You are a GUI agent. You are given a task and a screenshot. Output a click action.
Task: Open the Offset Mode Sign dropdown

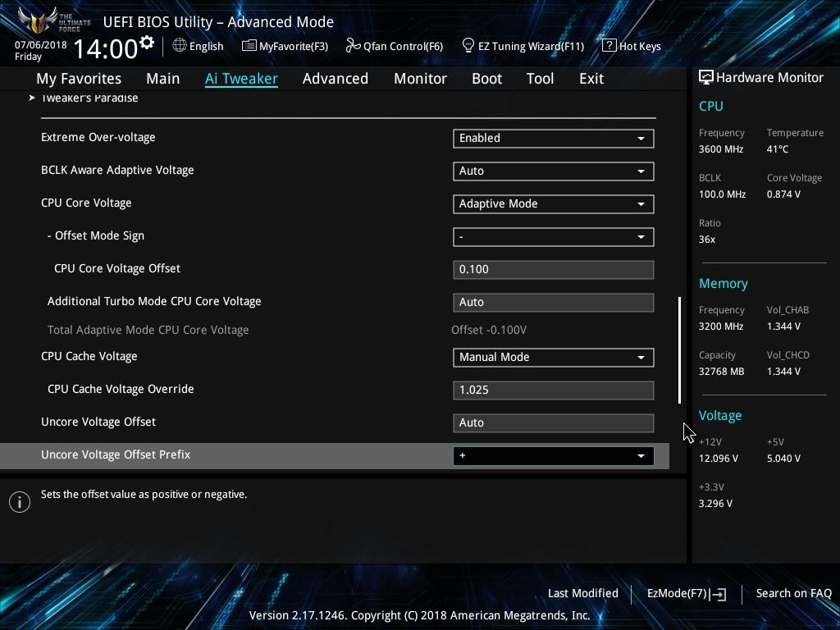554,237
